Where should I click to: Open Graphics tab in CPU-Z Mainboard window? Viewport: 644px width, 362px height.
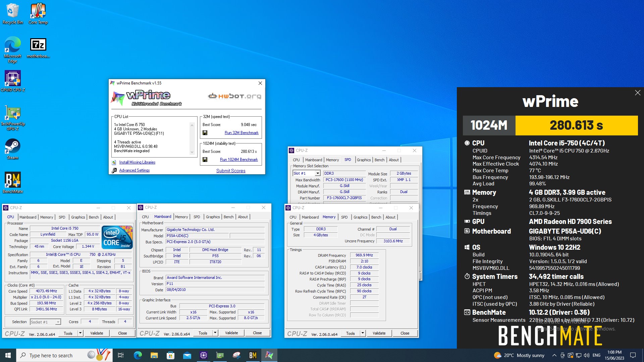pos(213,217)
